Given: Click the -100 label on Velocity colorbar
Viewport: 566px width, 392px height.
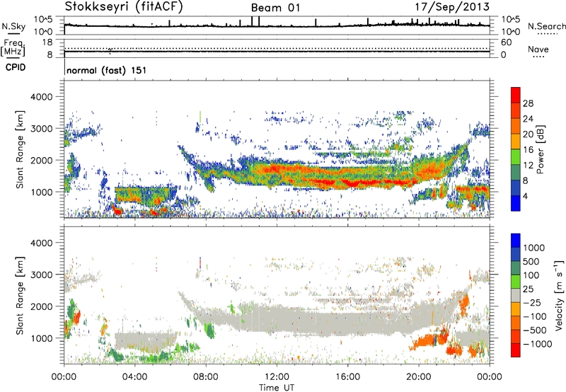Looking at the screenshot, I should [x=535, y=316].
